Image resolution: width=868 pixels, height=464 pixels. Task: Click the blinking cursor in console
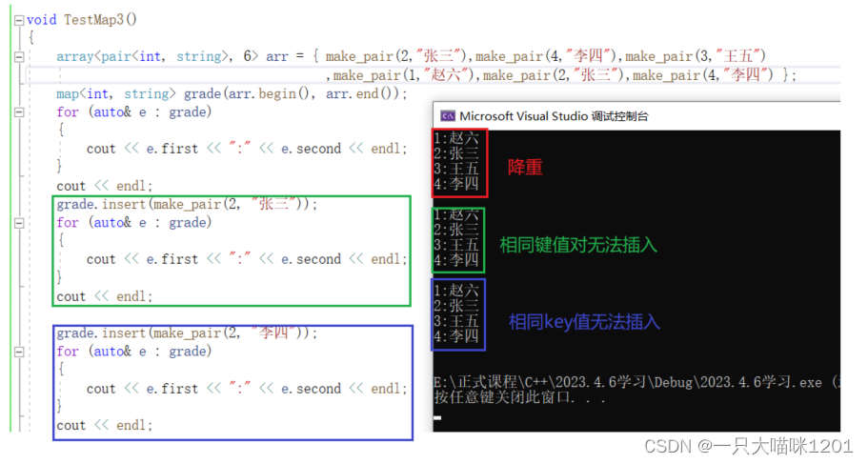point(437,417)
